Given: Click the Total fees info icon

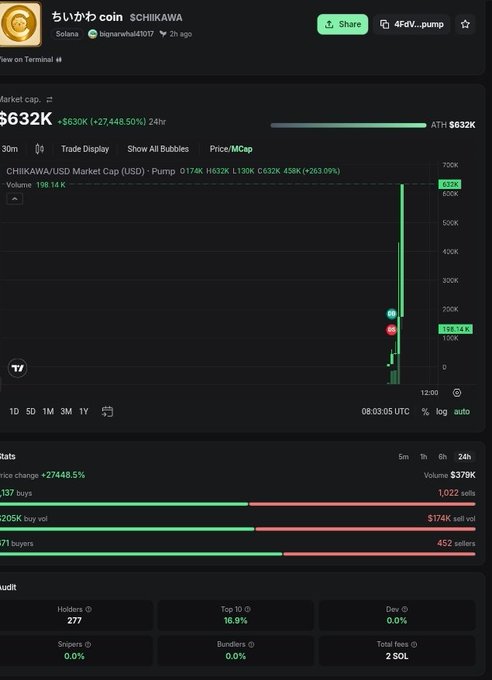Looking at the screenshot, I should (x=414, y=644).
